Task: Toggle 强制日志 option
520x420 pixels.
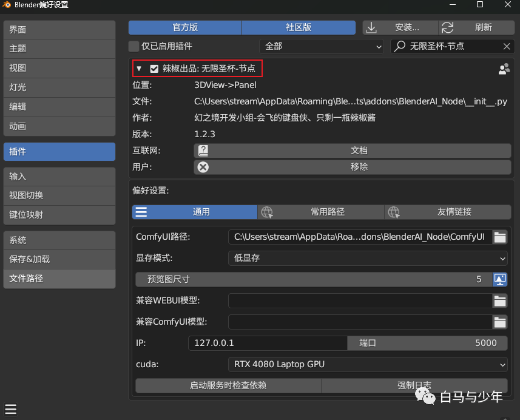Action: click(x=414, y=385)
